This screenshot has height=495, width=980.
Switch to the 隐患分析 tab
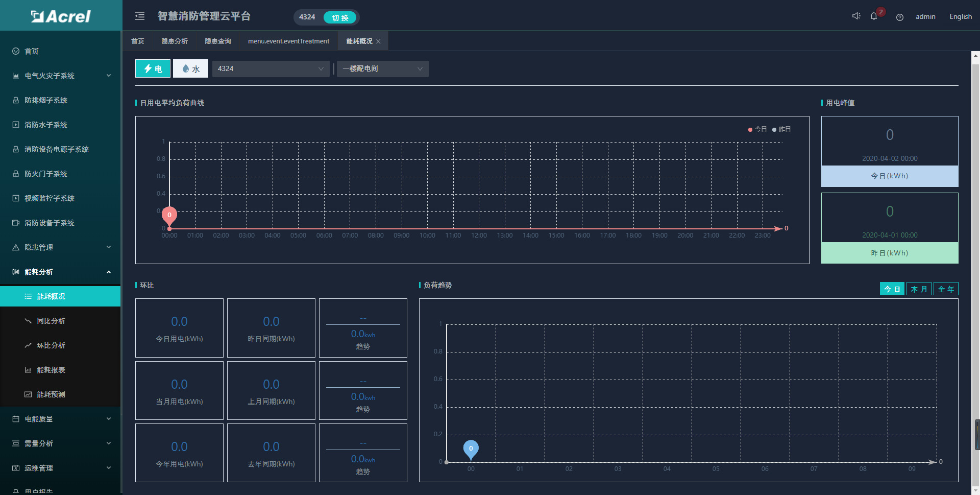pyautogui.click(x=175, y=41)
